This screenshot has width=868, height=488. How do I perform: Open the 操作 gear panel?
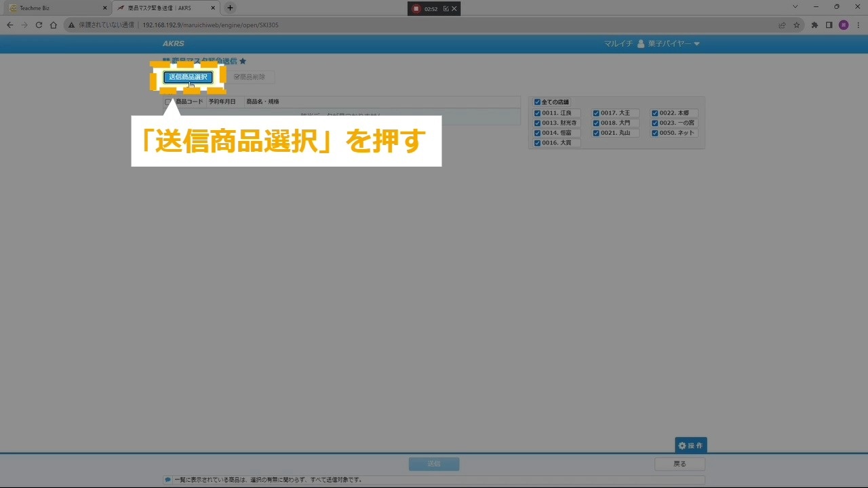click(690, 445)
